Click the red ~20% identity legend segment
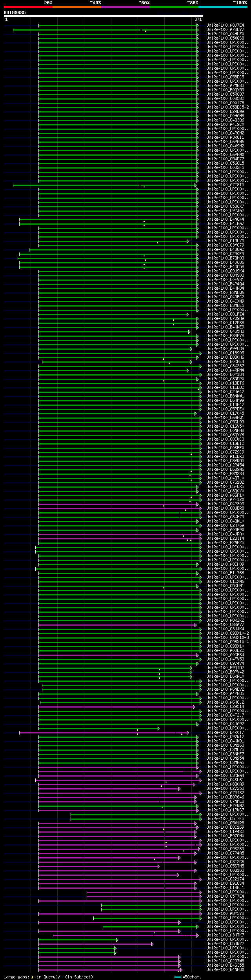Screen dimensions: 251x980 [x=28, y=7]
